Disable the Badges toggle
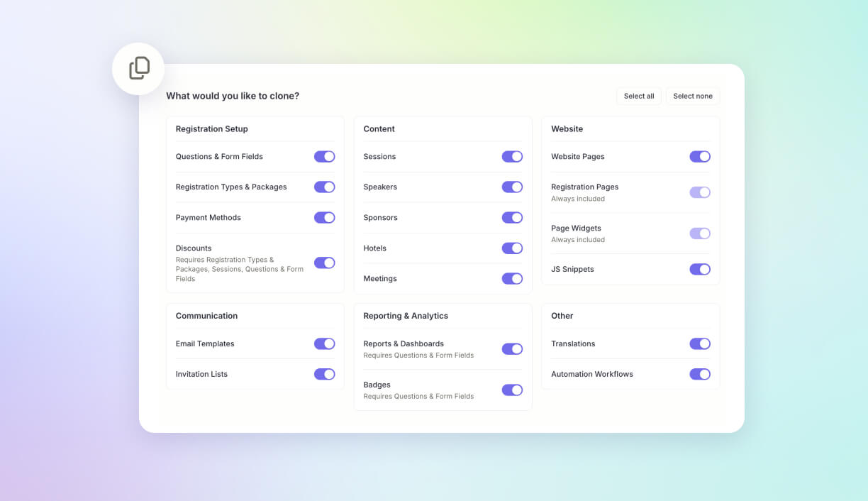This screenshot has width=868, height=501. (x=512, y=390)
